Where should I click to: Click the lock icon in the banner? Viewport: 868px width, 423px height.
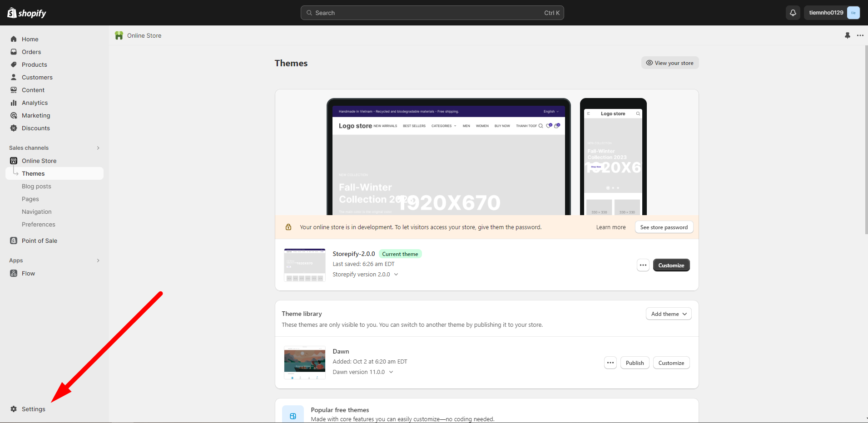point(288,227)
